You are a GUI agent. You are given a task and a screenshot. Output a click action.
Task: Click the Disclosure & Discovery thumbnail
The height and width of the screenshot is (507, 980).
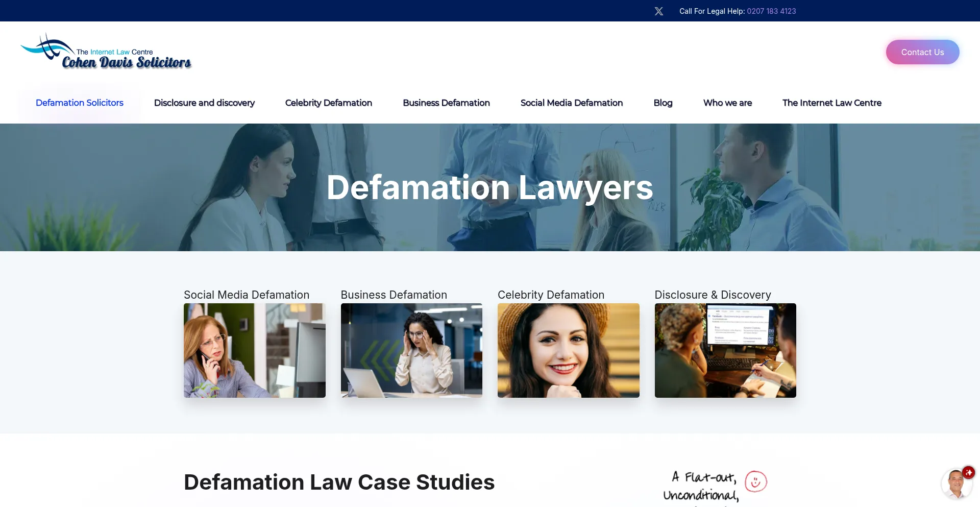tap(725, 350)
